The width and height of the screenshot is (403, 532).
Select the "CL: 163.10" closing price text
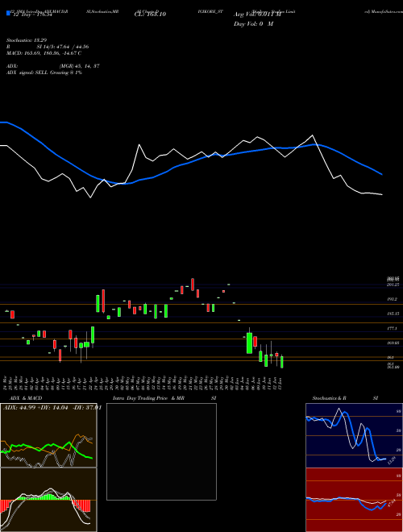(x=150, y=15)
